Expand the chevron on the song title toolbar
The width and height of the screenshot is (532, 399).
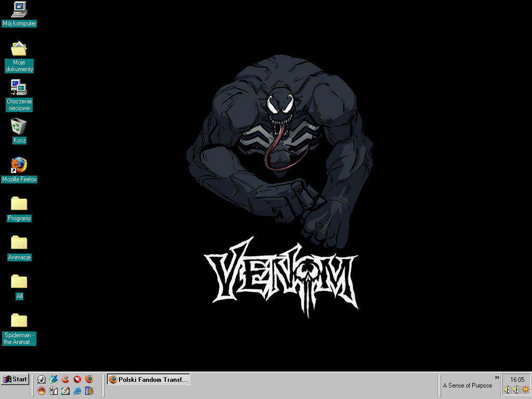pos(497,378)
